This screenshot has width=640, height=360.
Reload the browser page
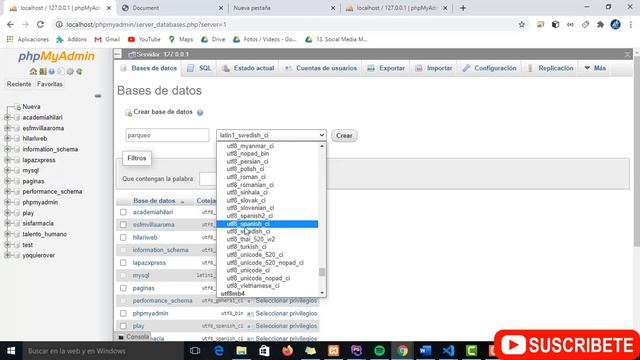pos(40,24)
